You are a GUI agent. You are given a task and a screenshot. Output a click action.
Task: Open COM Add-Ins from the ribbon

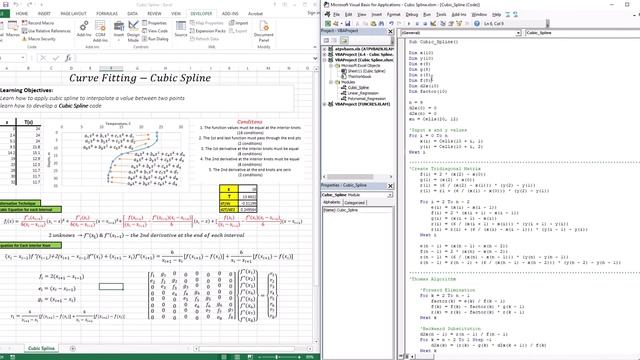[100, 31]
